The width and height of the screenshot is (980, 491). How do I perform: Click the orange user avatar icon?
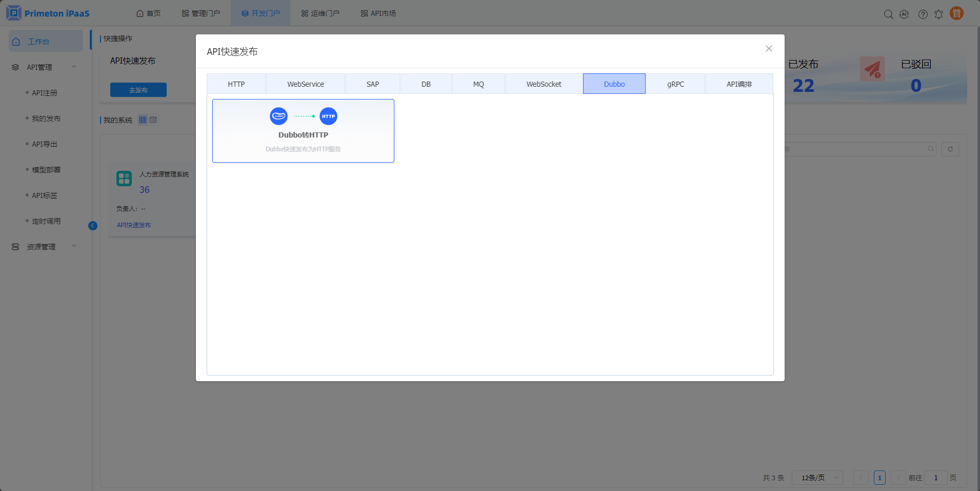click(956, 13)
